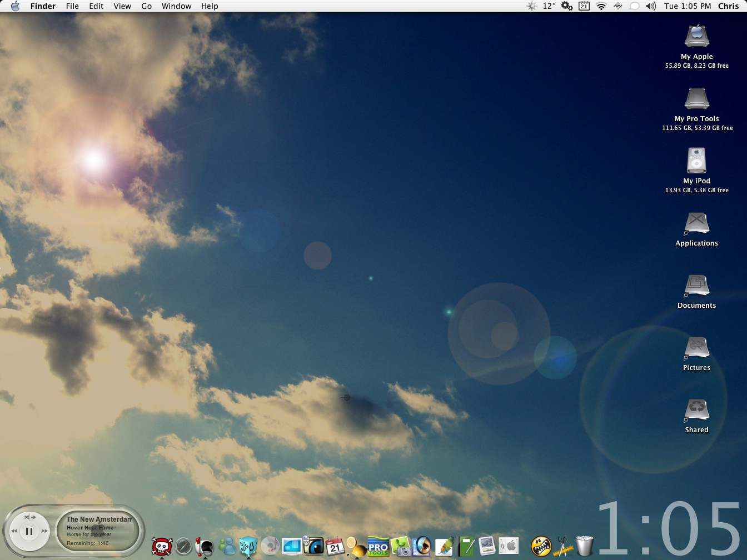Open the volume control in menu bar
This screenshot has width=747, height=560.
tap(651, 6)
